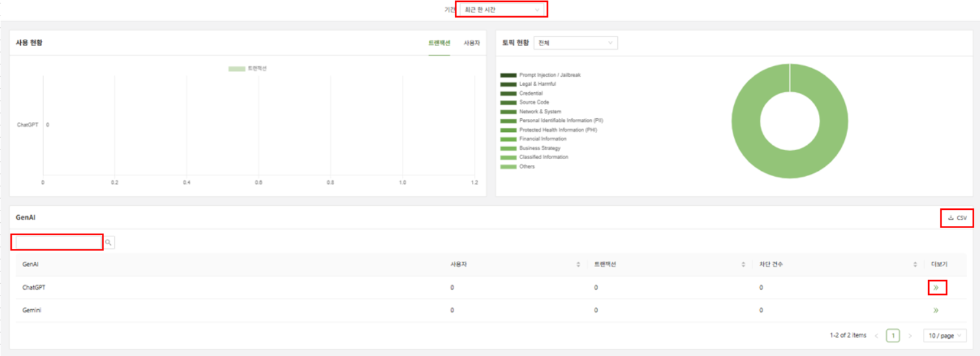Open ChatGPT row more-details arrow icon

[x=936, y=287]
